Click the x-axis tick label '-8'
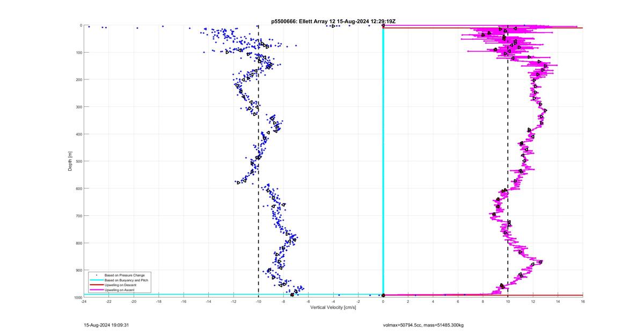 [283, 301]
